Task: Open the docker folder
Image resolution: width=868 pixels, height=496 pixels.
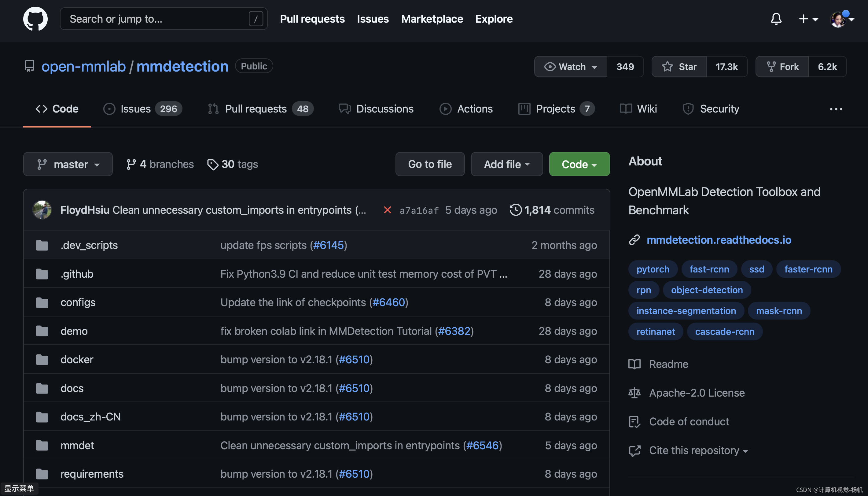Action: (77, 359)
